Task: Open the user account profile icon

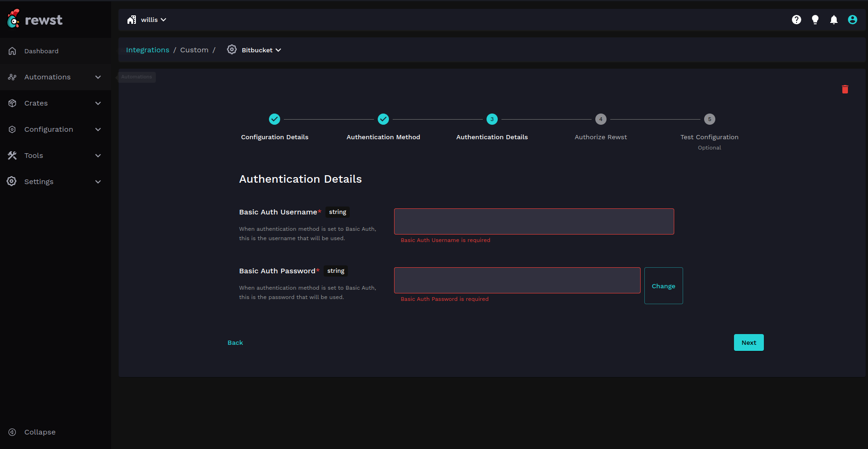Action: (x=852, y=20)
